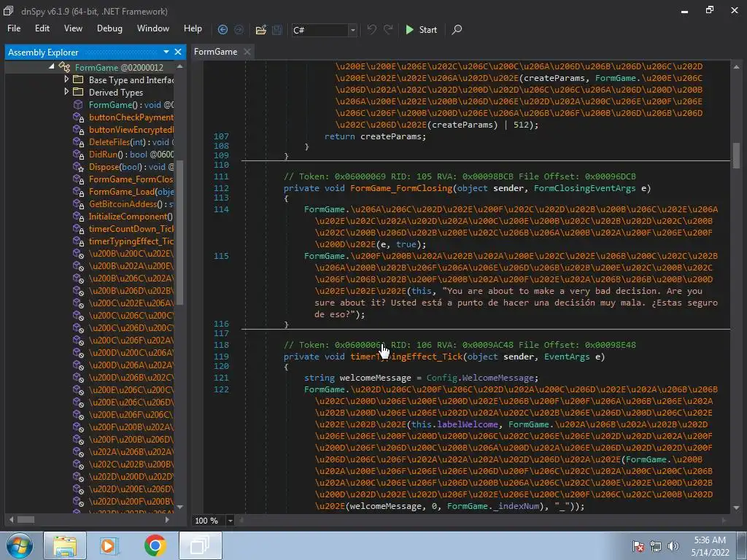Click the Navigate Backward arrow in toolbar

[x=223, y=30]
